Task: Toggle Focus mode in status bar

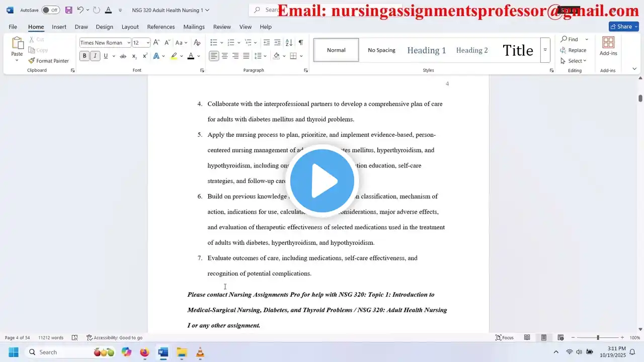Action: [x=505, y=337]
